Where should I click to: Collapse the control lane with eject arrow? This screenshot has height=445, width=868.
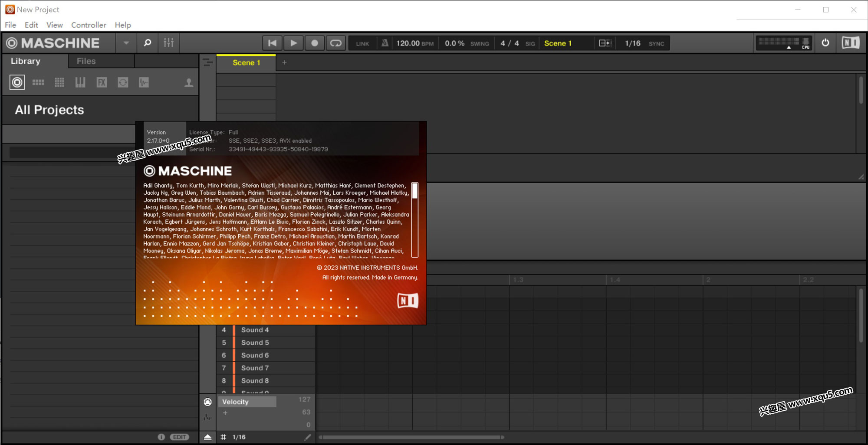[x=208, y=437]
